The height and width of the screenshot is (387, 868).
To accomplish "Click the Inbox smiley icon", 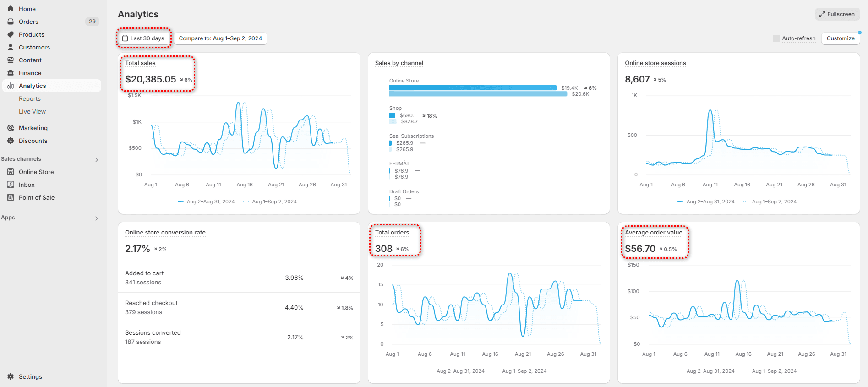I will [11, 185].
